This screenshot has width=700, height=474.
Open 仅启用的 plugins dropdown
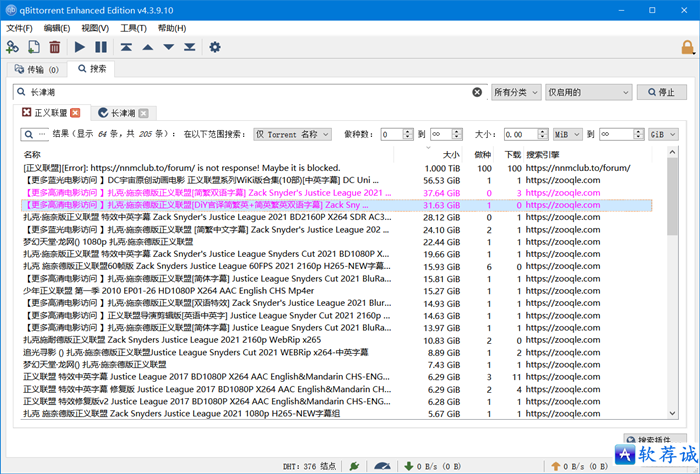588,92
